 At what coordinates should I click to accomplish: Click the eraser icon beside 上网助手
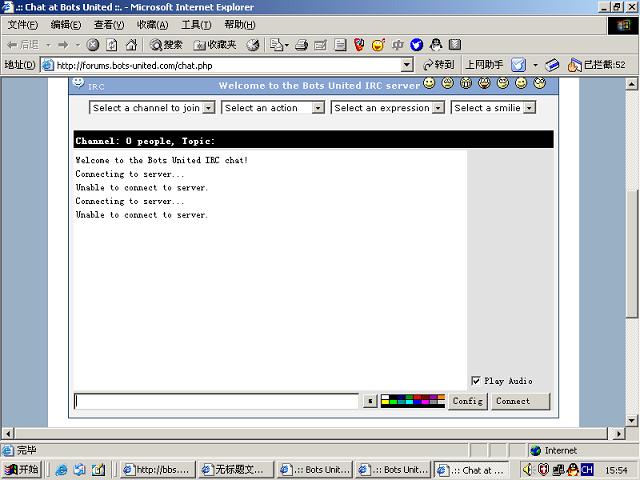[552, 65]
